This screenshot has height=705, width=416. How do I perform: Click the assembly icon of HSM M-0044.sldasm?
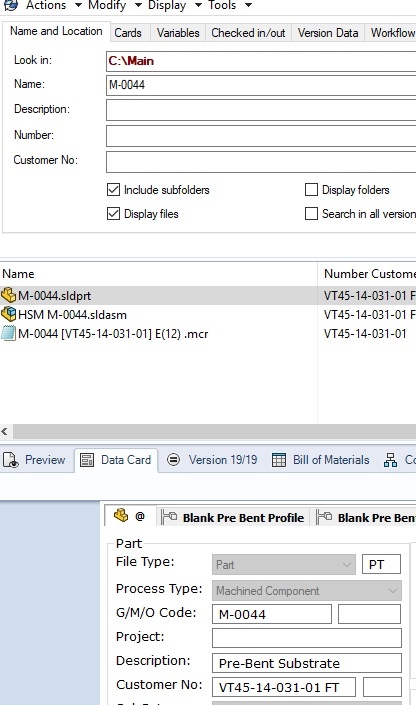[x=9, y=314]
